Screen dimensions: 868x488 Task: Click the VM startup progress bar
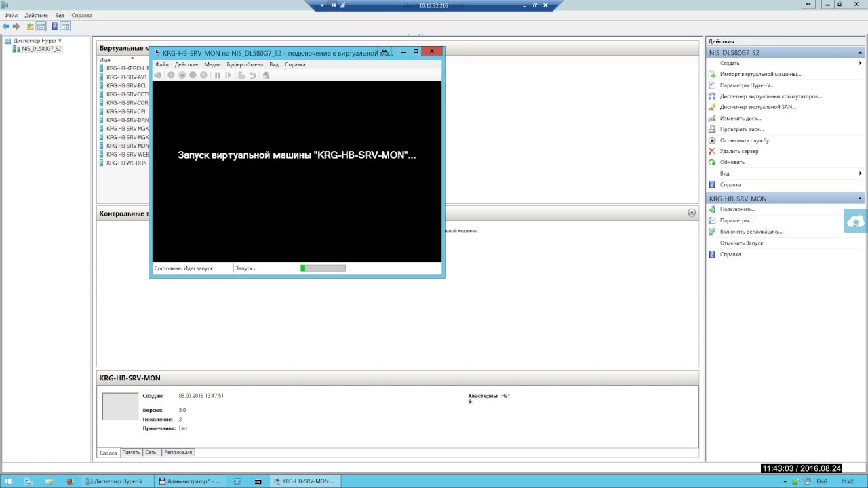(323, 268)
